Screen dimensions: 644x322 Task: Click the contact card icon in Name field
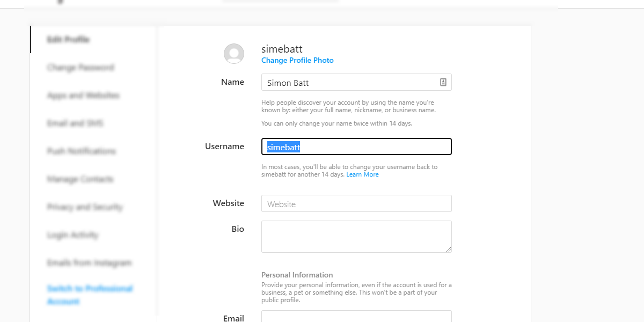pyautogui.click(x=443, y=82)
